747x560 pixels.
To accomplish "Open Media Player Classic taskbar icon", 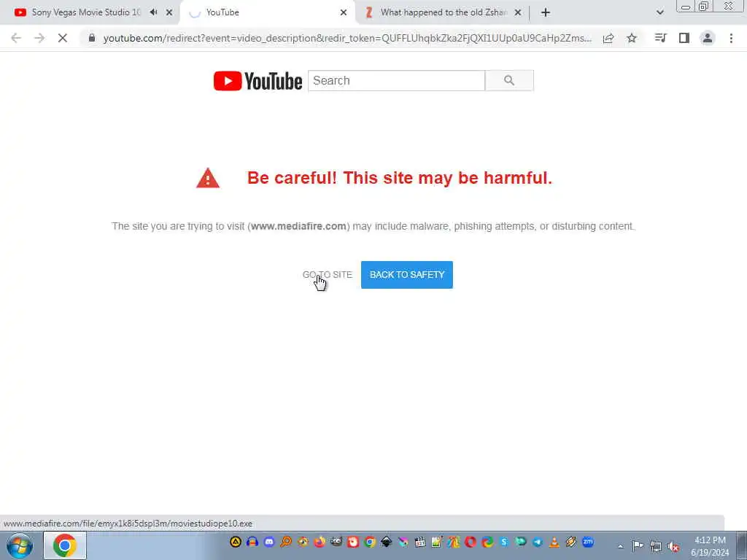I will (420, 542).
